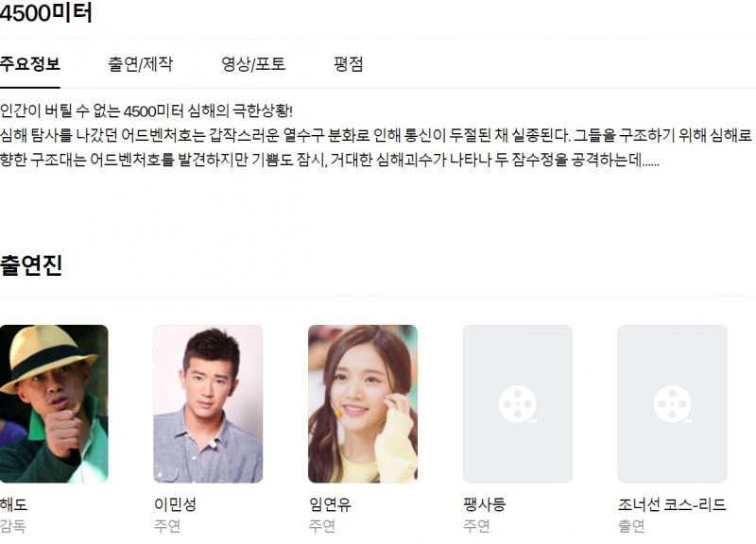Open 이민성 actor photo
The image size is (756, 544).
coord(208,404)
